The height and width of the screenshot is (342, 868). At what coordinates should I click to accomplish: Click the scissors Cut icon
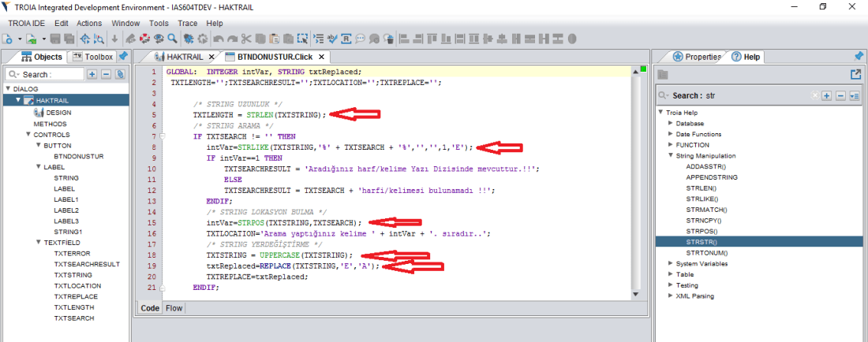(246, 38)
